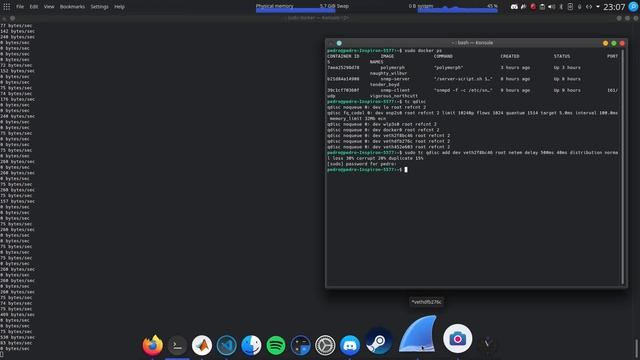Open the terminal icon in dock
The image size is (640, 360).
click(177, 345)
